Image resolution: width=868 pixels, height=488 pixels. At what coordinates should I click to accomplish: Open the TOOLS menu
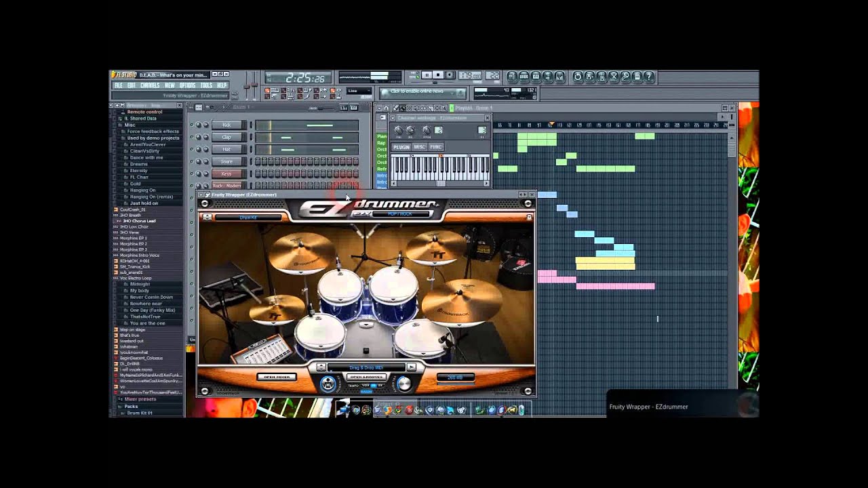206,85
